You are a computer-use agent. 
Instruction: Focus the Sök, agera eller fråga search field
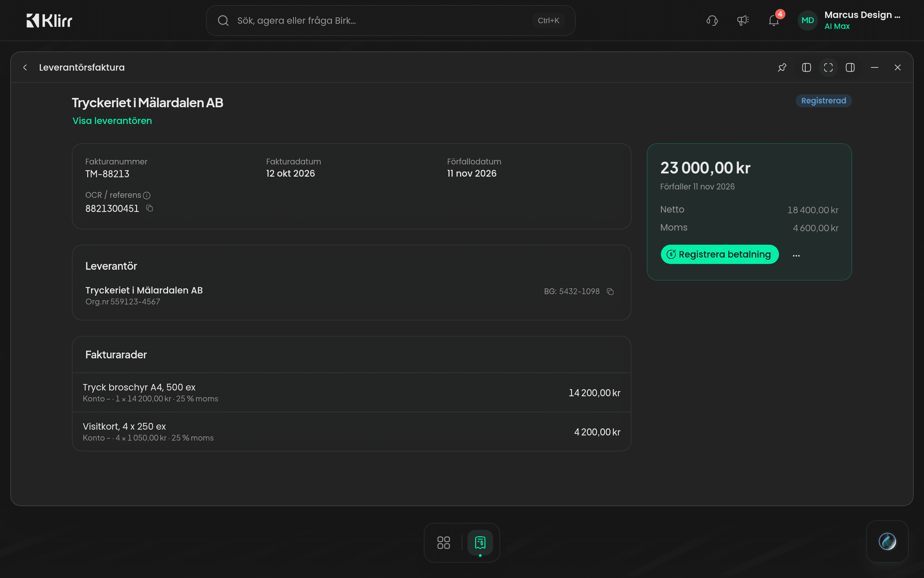390,21
